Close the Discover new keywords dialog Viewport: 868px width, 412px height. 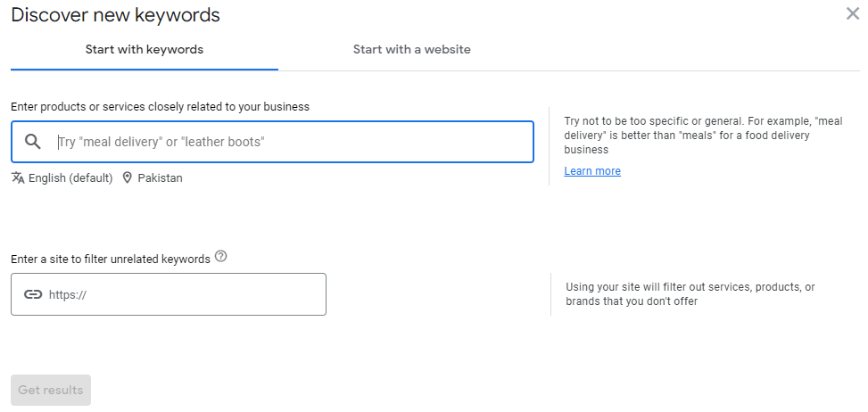pyautogui.click(x=853, y=14)
